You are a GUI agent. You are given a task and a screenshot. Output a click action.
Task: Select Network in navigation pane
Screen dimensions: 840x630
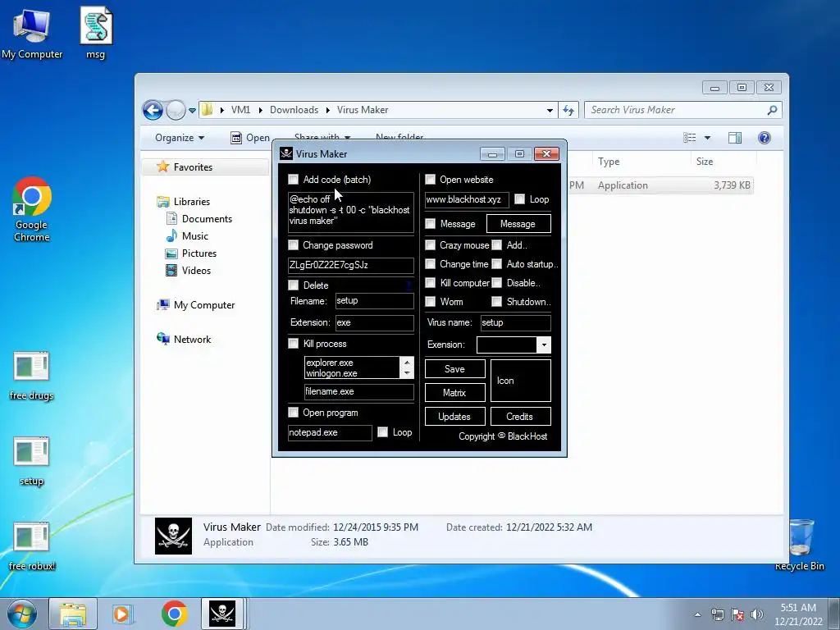click(x=192, y=339)
